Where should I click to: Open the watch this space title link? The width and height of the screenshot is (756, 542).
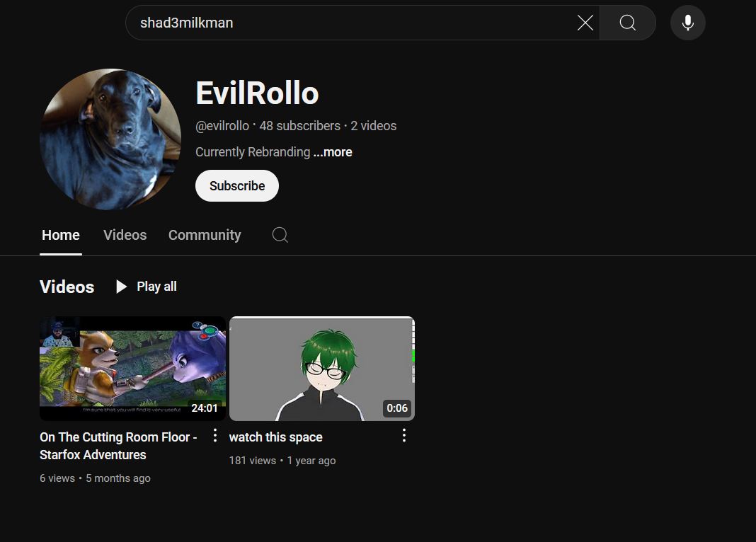click(x=276, y=437)
